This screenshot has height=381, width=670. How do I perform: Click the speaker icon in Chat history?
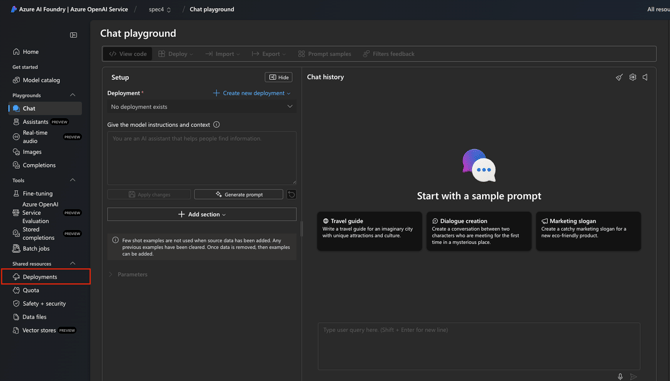tap(645, 77)
